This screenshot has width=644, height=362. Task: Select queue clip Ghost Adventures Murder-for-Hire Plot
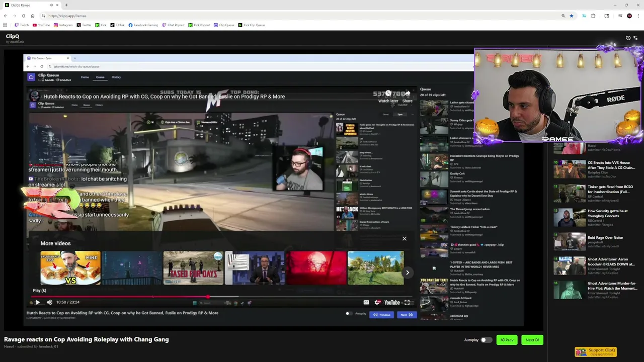point(596,290)
